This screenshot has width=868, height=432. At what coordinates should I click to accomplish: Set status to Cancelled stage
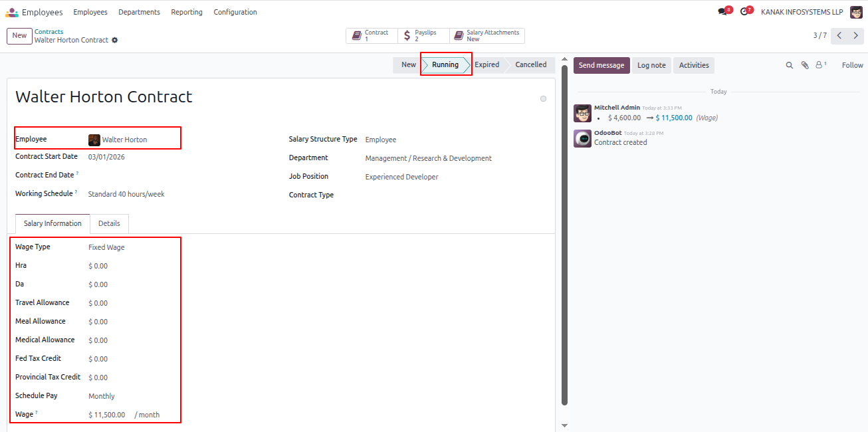tap(530, 65)
